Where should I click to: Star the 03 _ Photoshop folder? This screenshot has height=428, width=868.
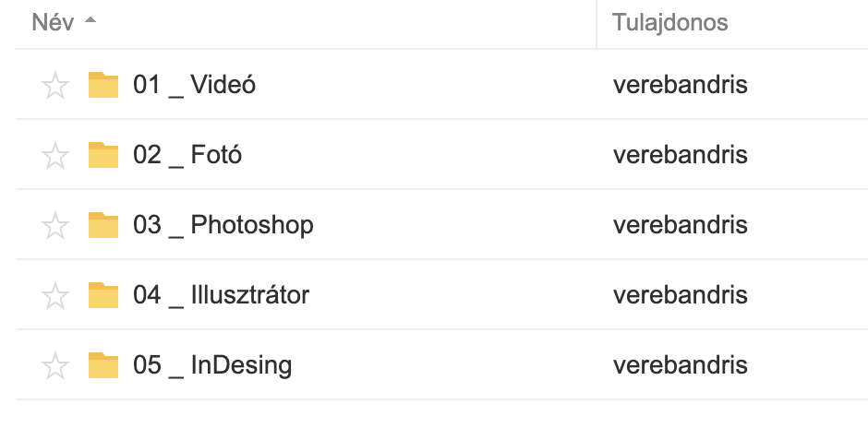point(55,226)
